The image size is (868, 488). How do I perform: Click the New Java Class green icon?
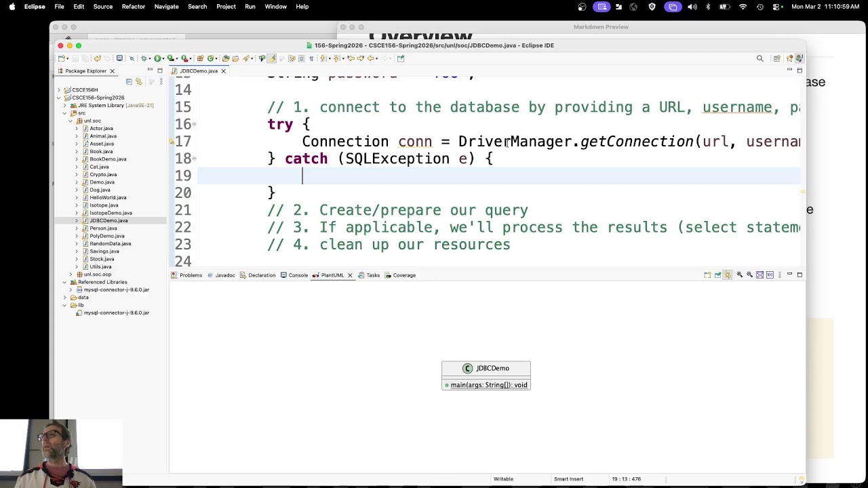click(211, 58)
